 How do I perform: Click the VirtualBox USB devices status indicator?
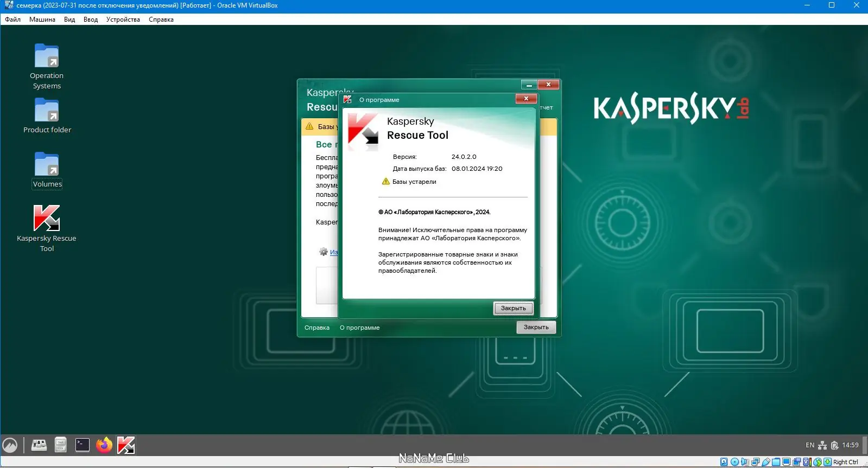[x=766, y=462]
